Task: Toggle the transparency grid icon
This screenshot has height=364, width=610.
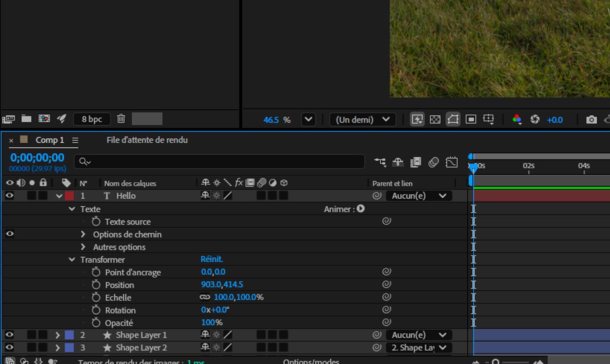Action: point(435,120)
